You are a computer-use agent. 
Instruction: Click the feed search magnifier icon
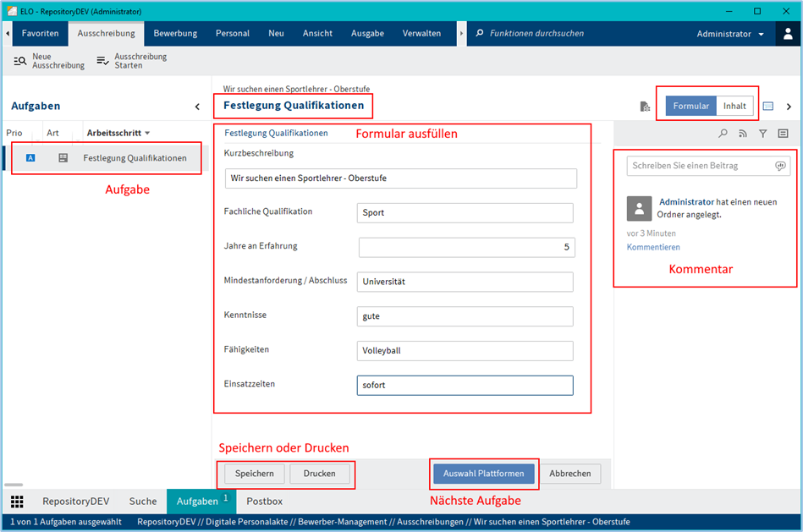click(723, 134)
